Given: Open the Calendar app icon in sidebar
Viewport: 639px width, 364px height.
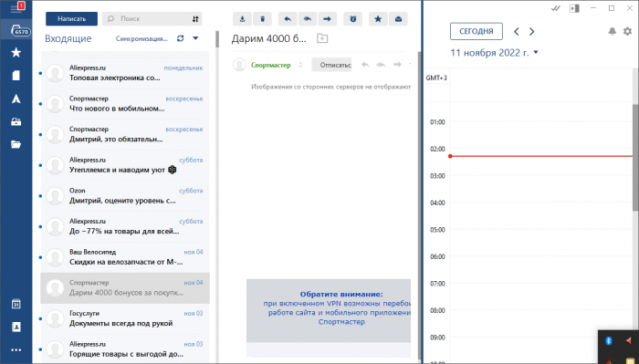Looking at the screenshot, I should pos(16,304).
